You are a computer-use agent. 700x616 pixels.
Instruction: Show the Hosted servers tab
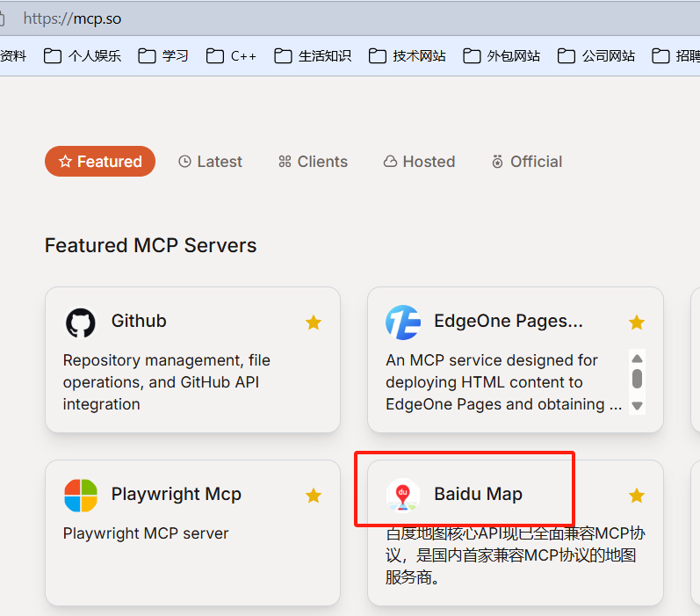pyautogui.click(x=419, y=162)
